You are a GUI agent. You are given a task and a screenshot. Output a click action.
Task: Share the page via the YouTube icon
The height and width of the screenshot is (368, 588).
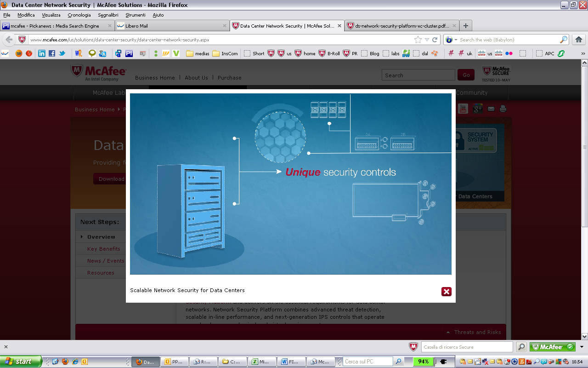click(463, 109)
